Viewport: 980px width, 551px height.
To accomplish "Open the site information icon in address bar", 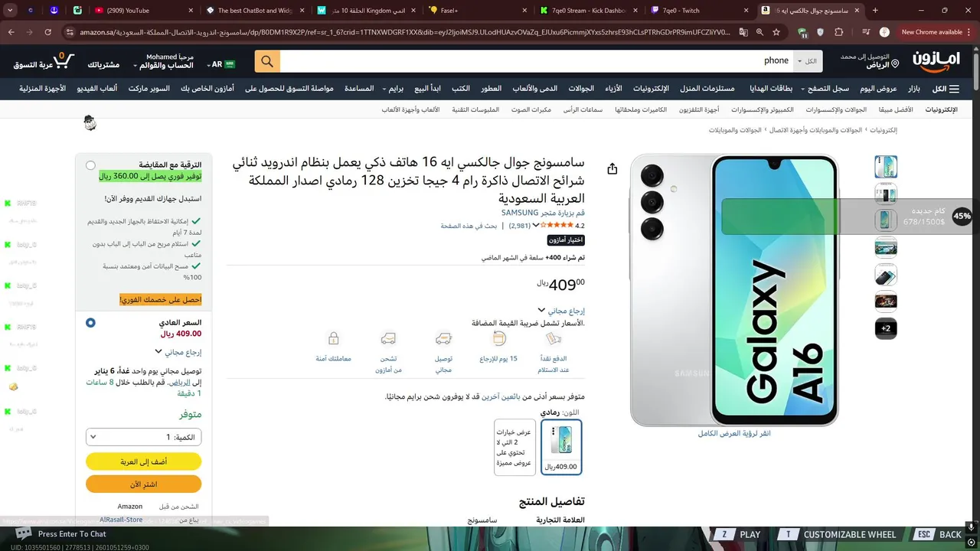I will point(70,32).
